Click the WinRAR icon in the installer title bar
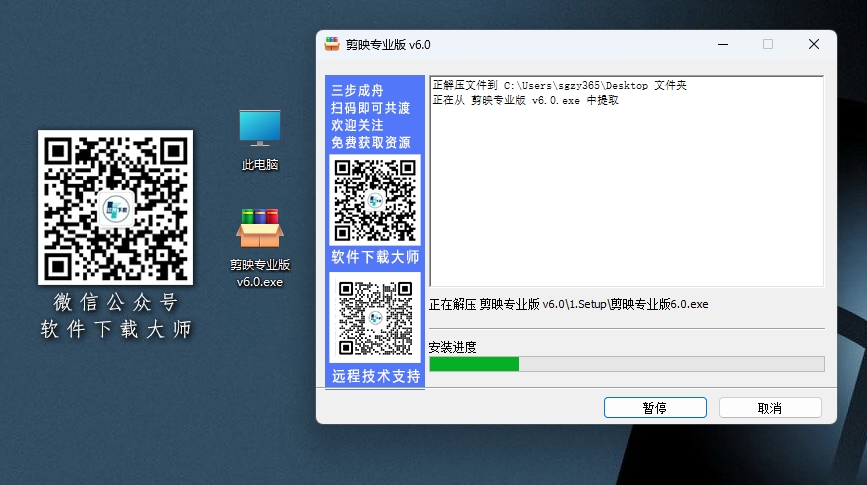Viewport: 867px width, 485px height. pyautogui.click(x=332, y=44)
